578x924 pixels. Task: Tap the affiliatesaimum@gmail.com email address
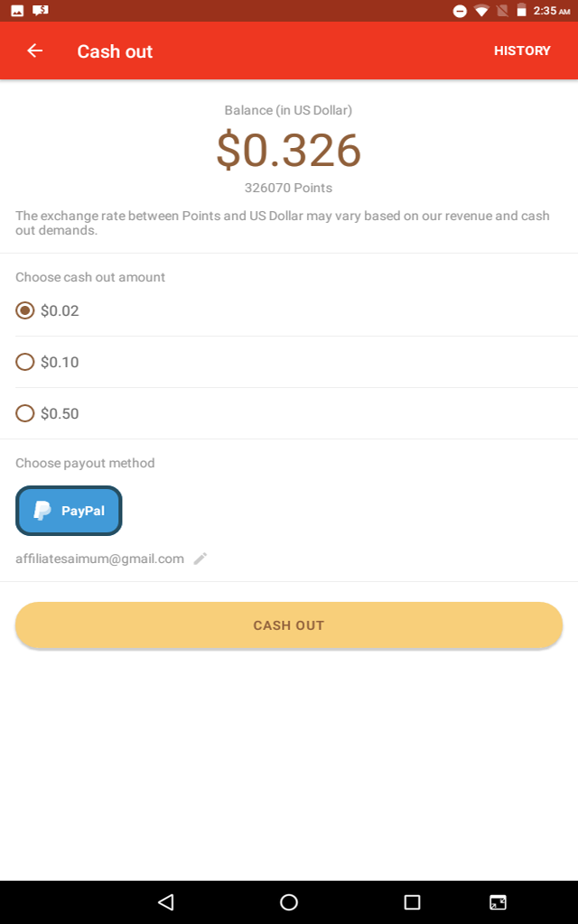pyautogui.click(x=99, y=559)
